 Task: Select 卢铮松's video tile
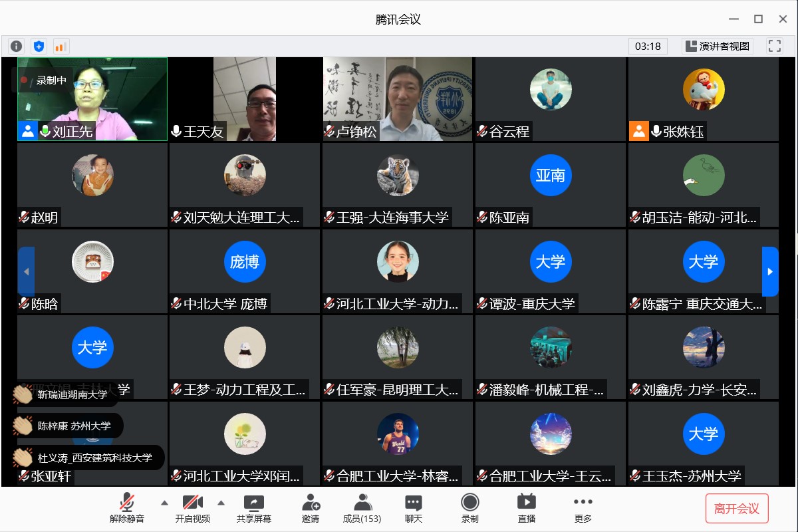[398, 99]
